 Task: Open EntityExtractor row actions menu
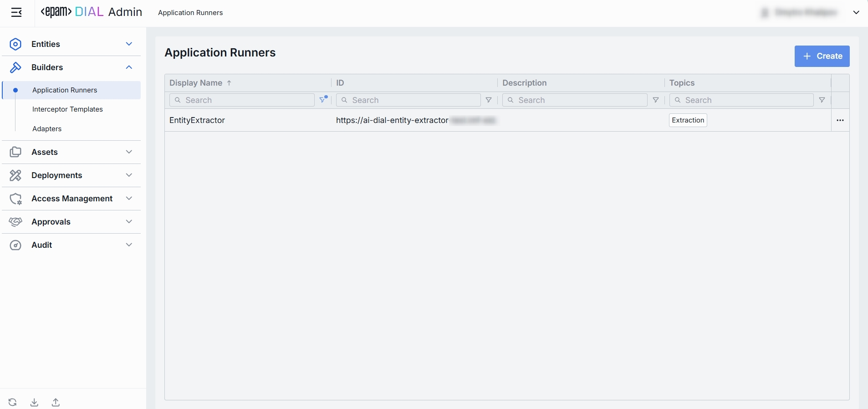(840, 120)
